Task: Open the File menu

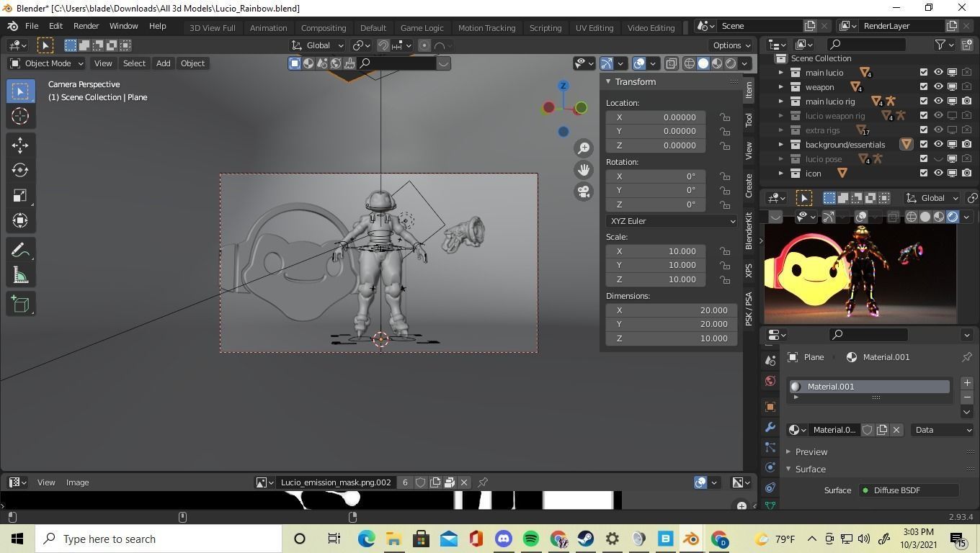Action: 32,26
